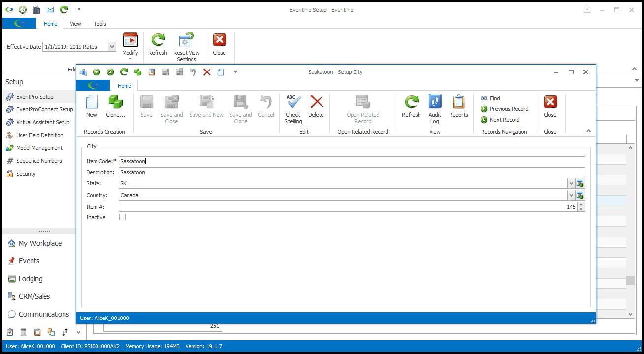The height and width of the screenshot is (354, 644).
Task: Select Security in Setup list
Action: pyautogui.click(x=21, y=174)
